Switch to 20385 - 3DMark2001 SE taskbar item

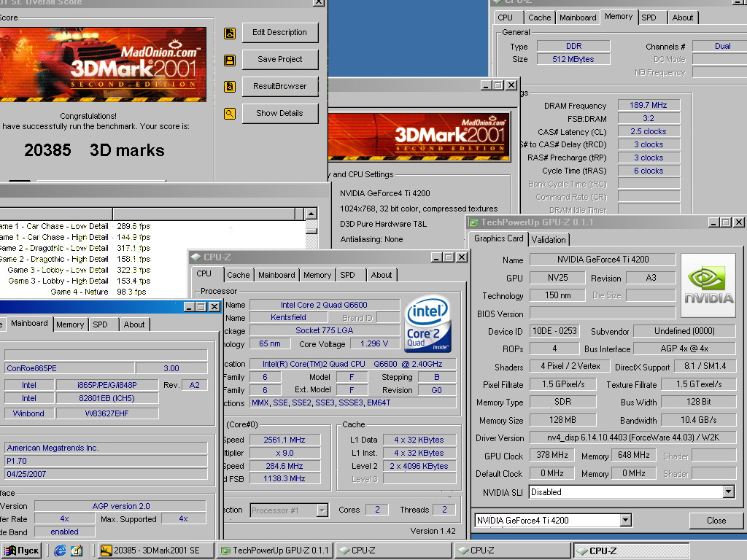click(x=156, y=551)
